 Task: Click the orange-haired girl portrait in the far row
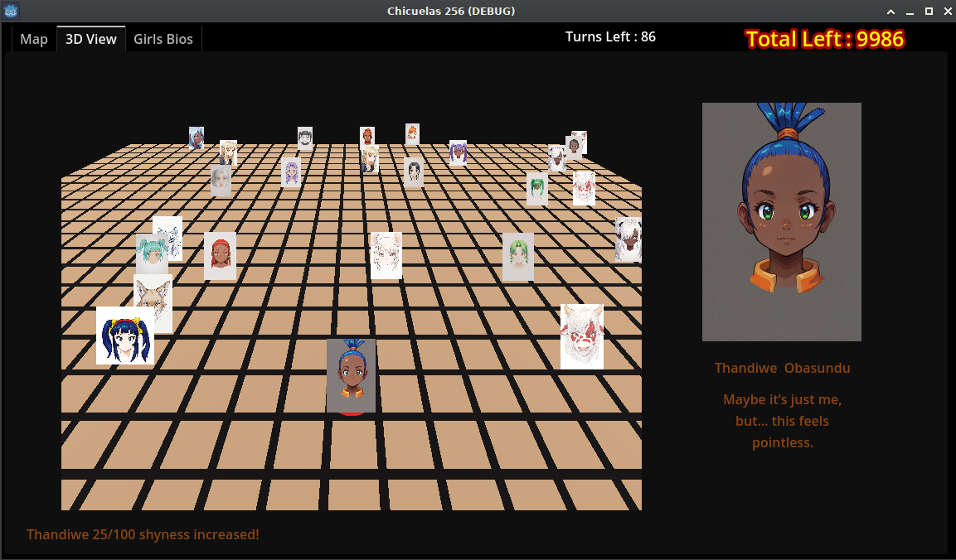click(x=412, y=134)
